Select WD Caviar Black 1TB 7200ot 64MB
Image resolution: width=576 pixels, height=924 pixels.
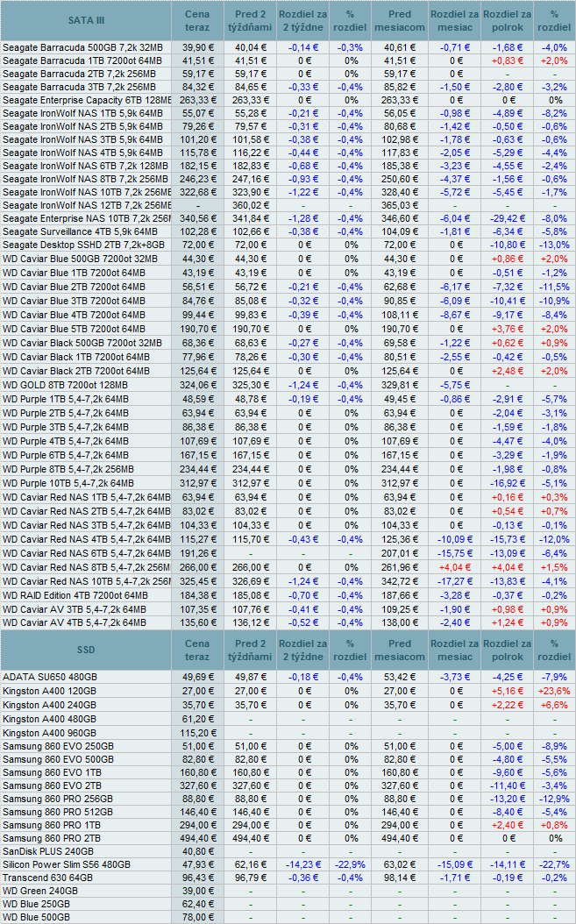(76, 357)
